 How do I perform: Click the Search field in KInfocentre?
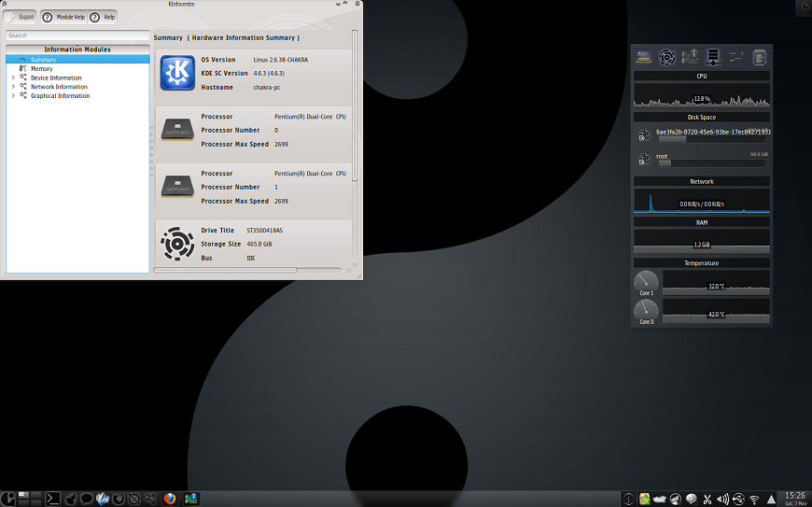point(77,35)
